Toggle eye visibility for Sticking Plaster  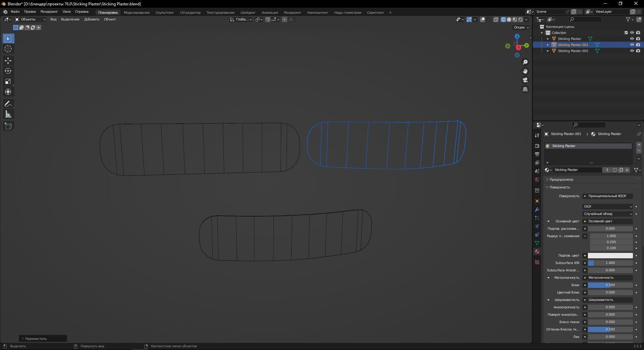pyautogui.click(x=632, y=39)
